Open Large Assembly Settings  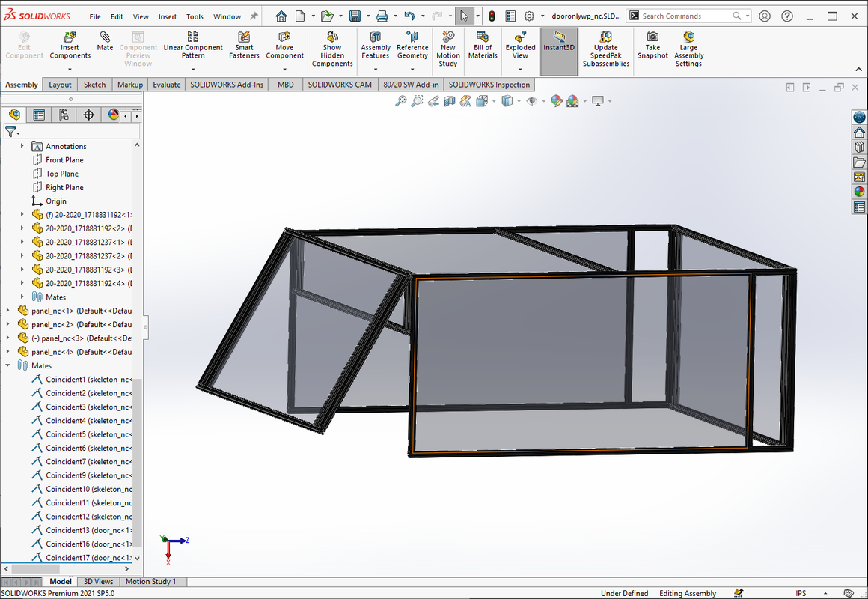[x=688, y=49]
